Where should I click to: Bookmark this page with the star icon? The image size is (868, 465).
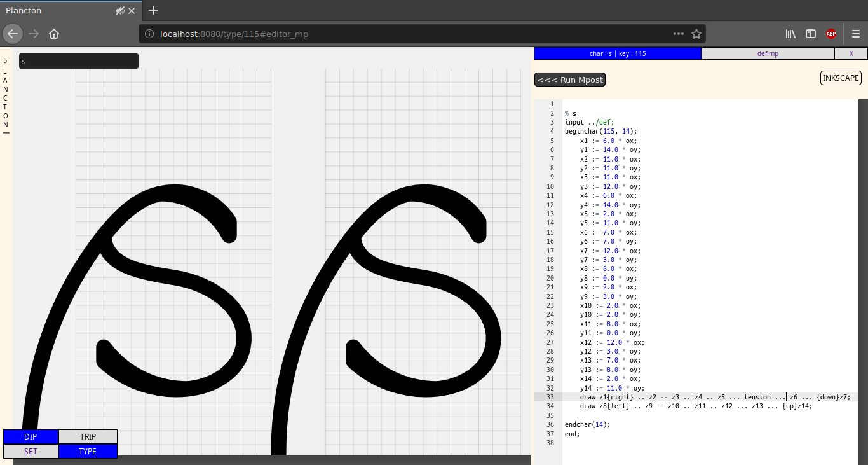[696, 34]
